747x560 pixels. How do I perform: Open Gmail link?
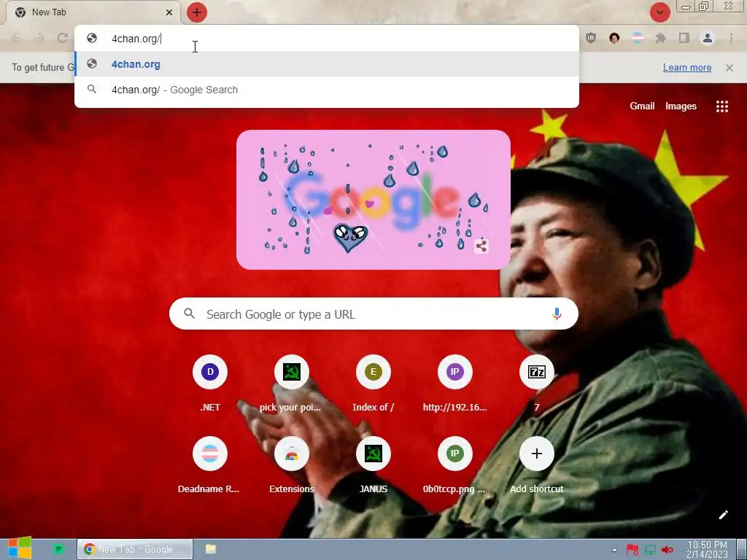tap(642, 106)
